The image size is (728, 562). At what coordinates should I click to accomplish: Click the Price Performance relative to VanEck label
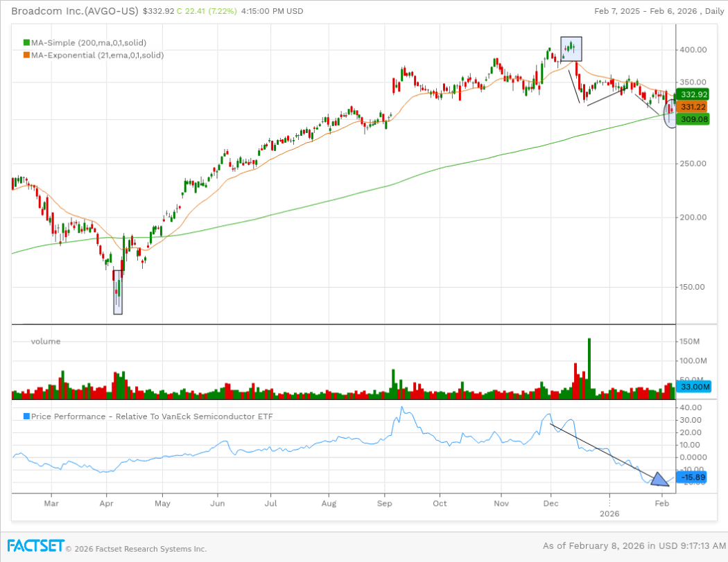pos(152,416)
